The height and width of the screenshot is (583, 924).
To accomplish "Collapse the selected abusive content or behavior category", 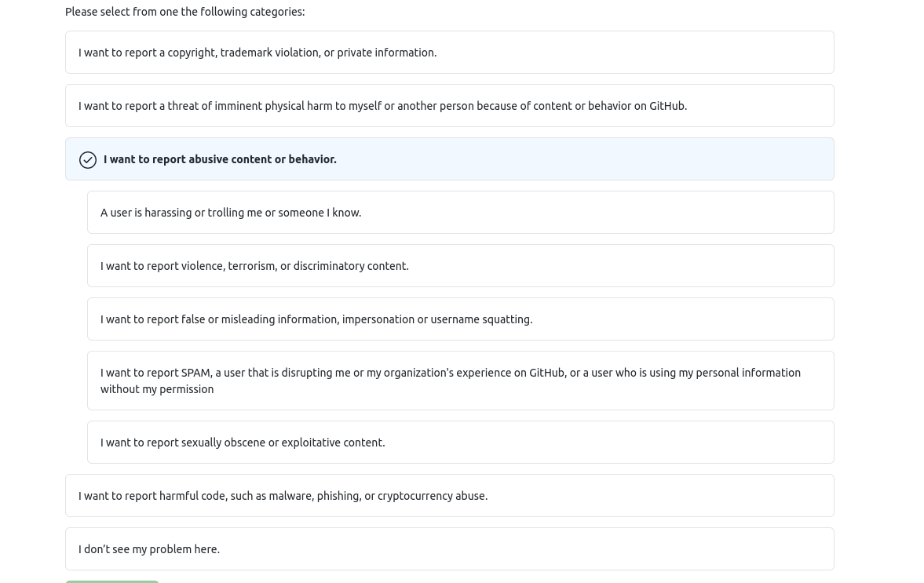I will [450, 159].
